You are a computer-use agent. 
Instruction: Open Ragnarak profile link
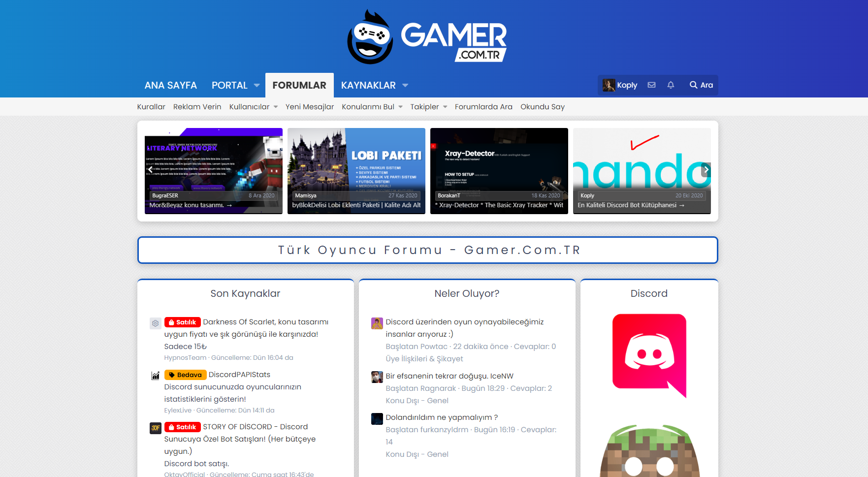point(438,388)
